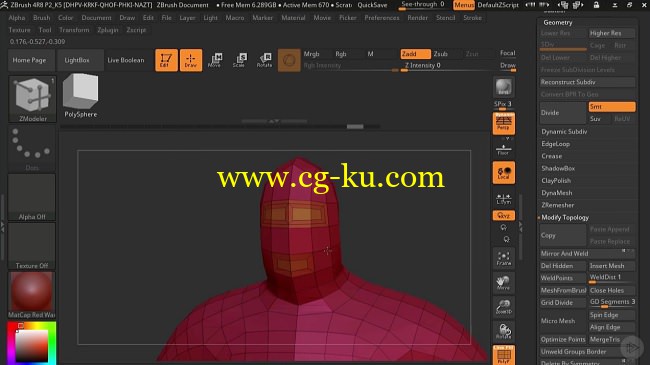Open the Dots stroke selector

[x=32, y=148]
